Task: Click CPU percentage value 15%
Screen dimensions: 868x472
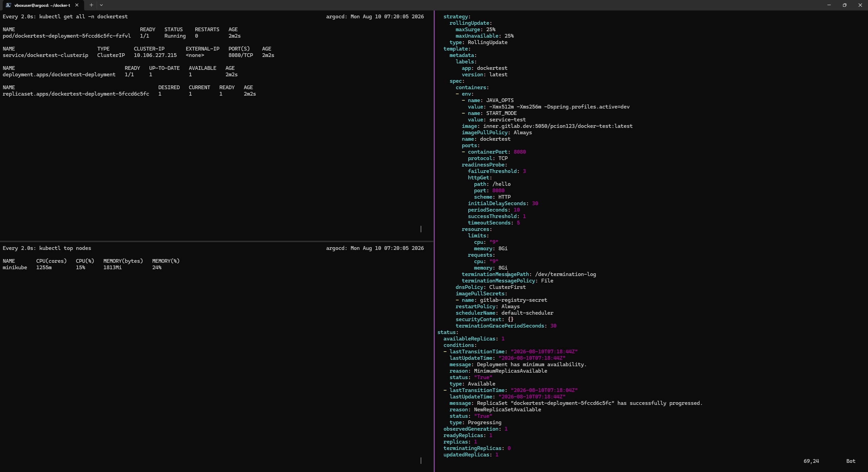Action: [x=81, y=268]
